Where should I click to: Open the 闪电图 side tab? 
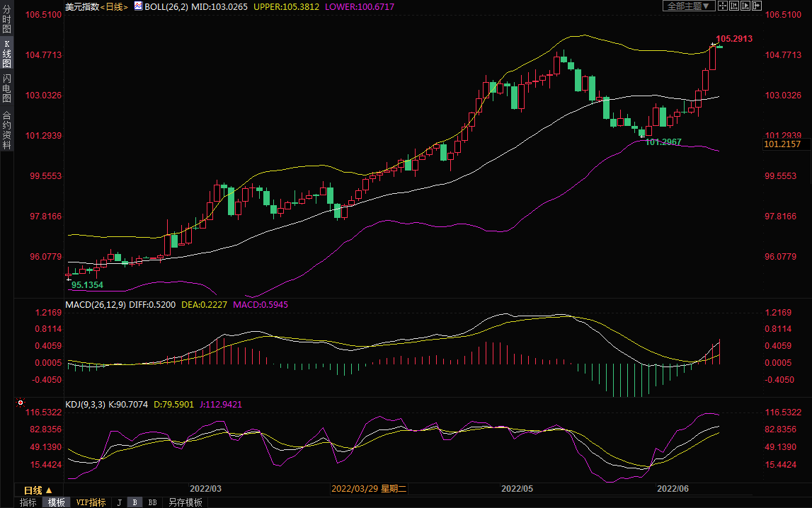[6, 88]
